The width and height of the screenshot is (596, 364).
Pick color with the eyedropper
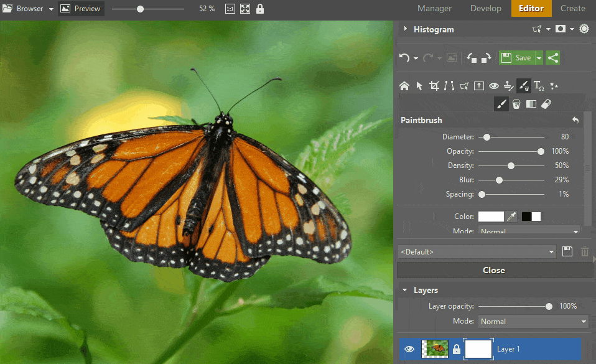[x=511, y=217]
